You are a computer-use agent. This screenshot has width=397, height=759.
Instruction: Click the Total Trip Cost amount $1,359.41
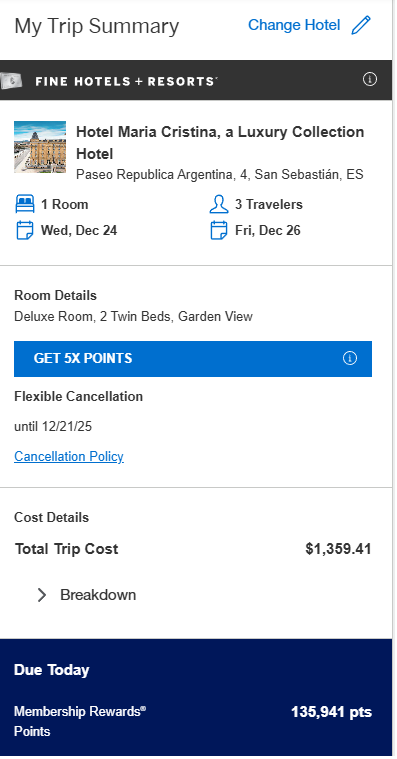click(x=338, y=549)
